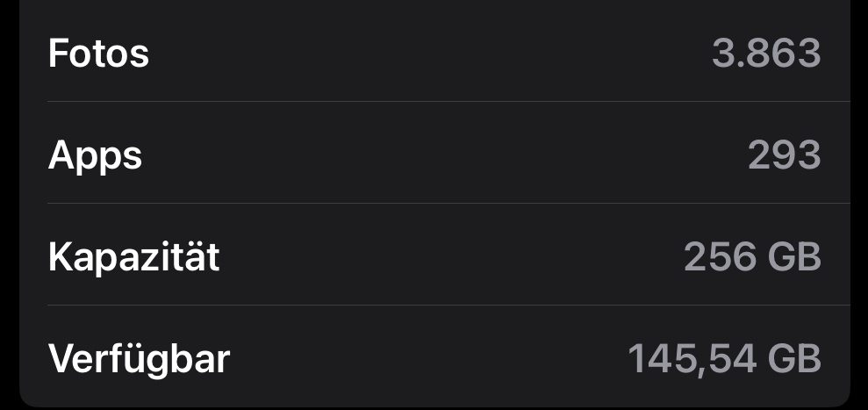The width and height of the screenshot is (868, 410).
Task: Click the Verfügbar row
Action: click(x=434, y=358)
